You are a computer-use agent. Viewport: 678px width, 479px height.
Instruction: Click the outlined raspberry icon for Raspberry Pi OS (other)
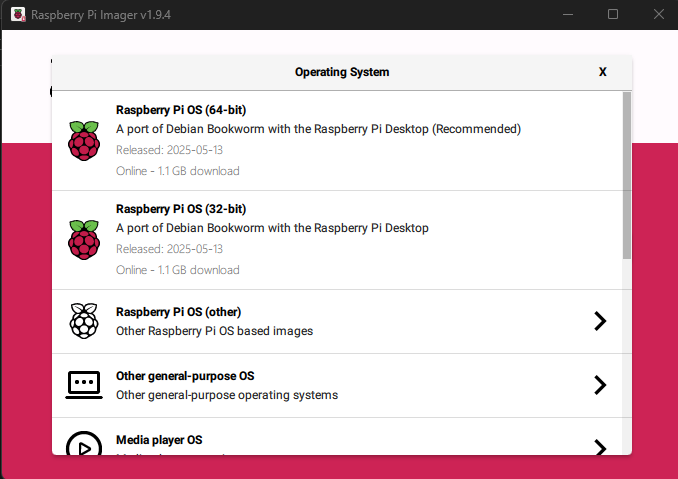point(84,321)
